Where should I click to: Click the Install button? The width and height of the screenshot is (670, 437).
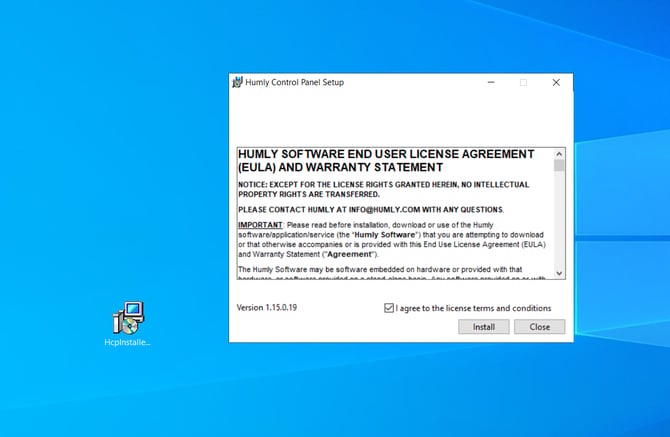484,327
